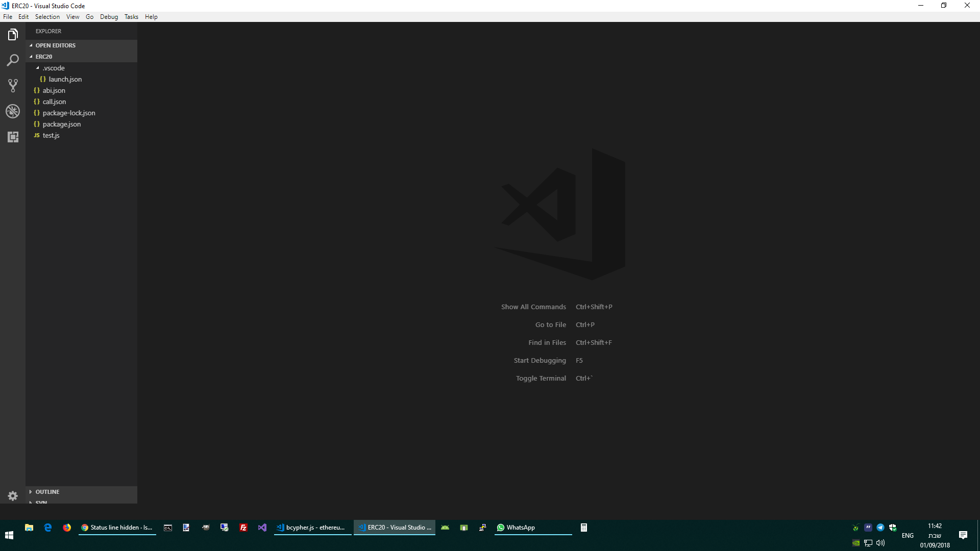Open the Debug view in activity bar

[x=13, y=111]
